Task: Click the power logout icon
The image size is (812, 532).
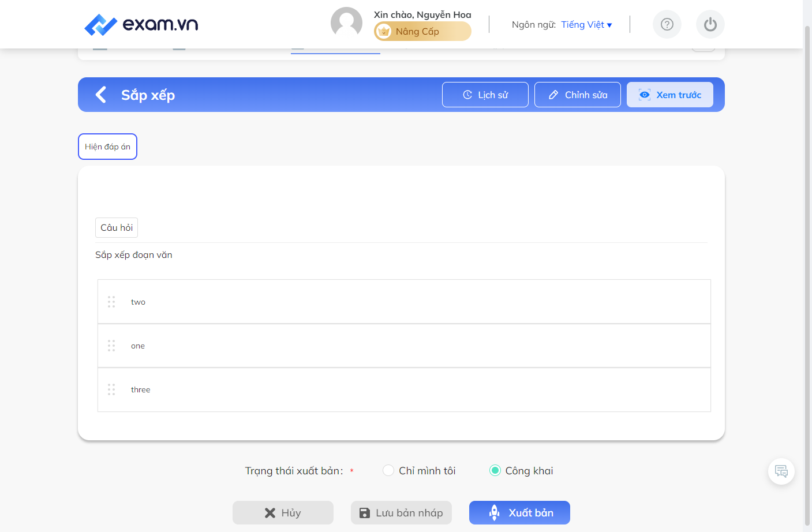Action: [710, 24]
